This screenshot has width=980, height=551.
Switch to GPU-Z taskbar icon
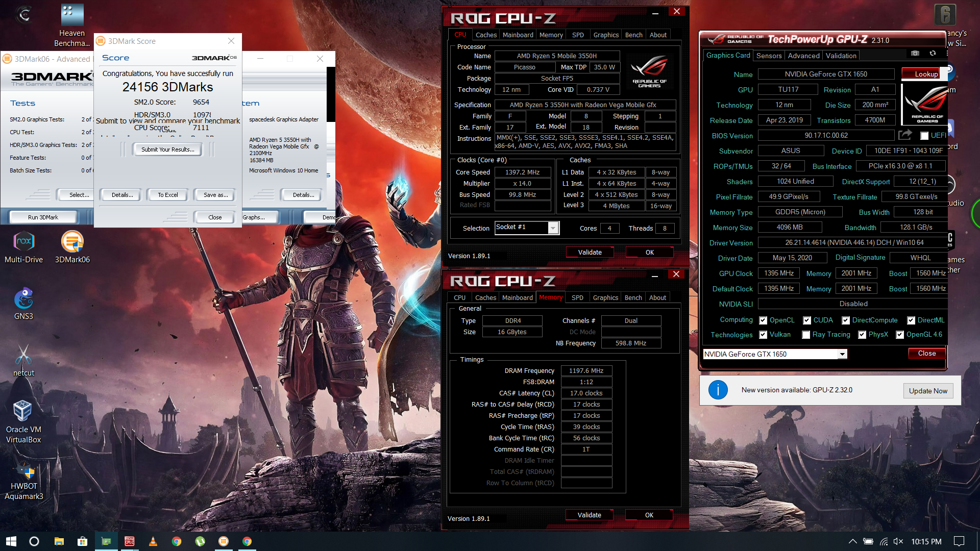[106, 541]
